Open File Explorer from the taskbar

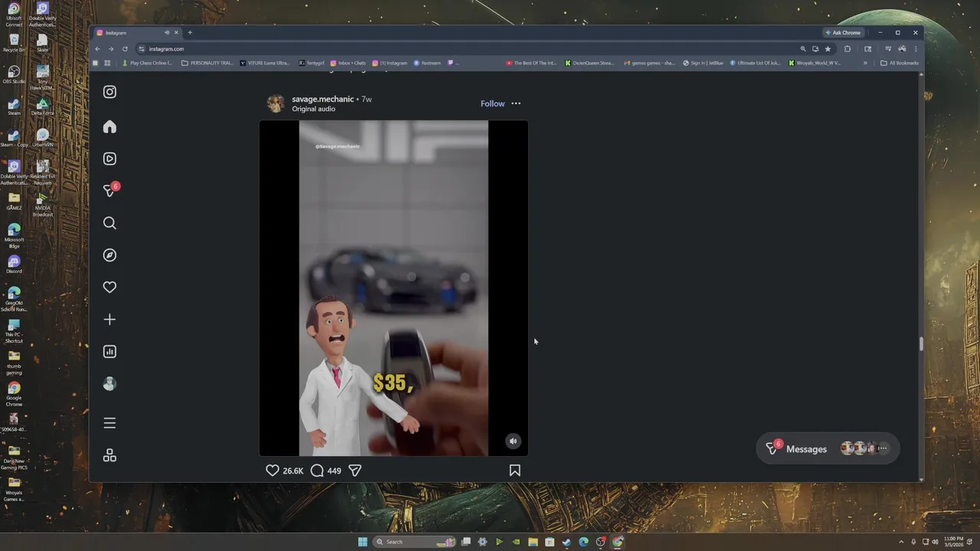coord(533,542)
